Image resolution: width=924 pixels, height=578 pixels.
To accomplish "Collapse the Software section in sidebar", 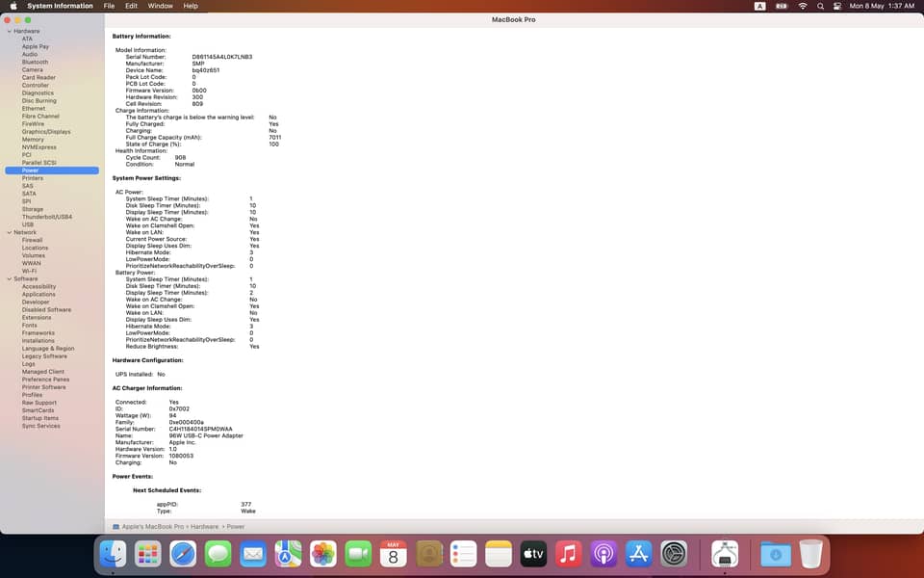I will pos(9,278).
